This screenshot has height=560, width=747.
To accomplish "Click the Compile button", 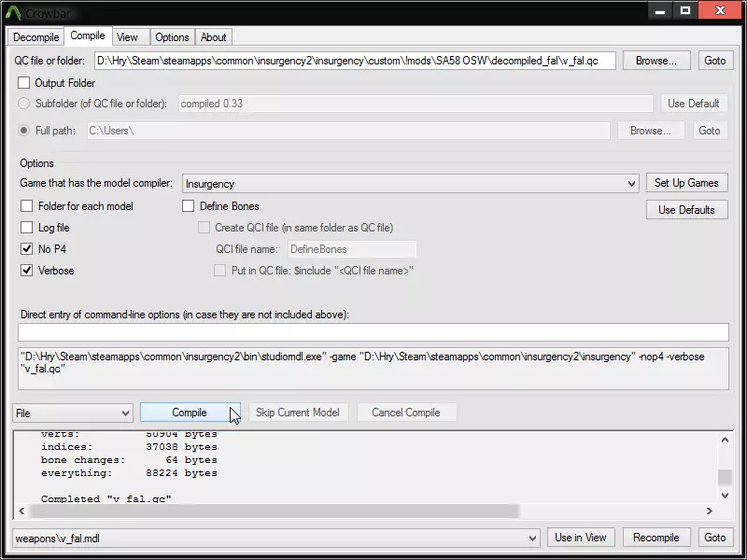I will pos(190,413).
